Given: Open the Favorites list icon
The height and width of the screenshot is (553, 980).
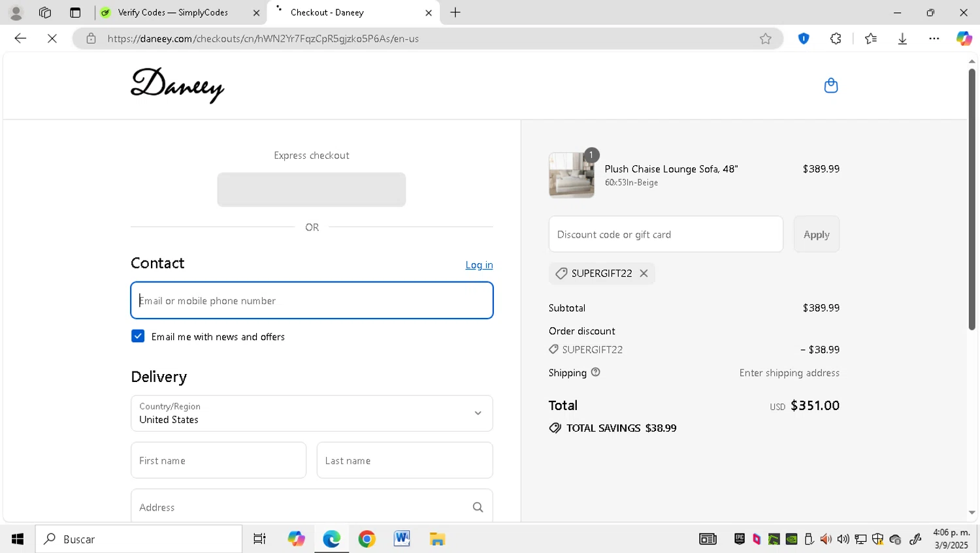Looking at the screenshot, I should click(x=870, y=39).
